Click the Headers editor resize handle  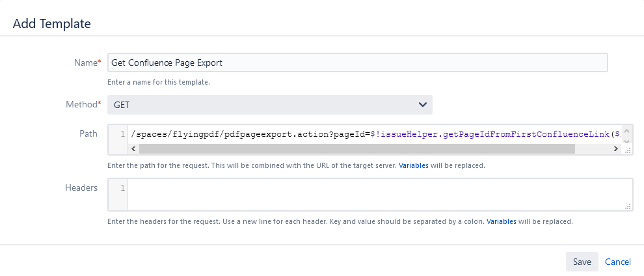pyautogui.click(x=628, y=206)
